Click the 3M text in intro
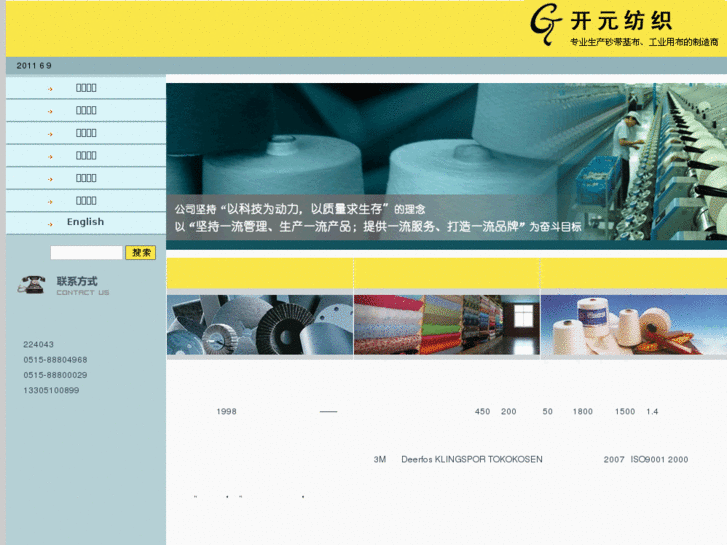Screen dimensions: 727x545 pyautogui.click(x=380, y=459)
